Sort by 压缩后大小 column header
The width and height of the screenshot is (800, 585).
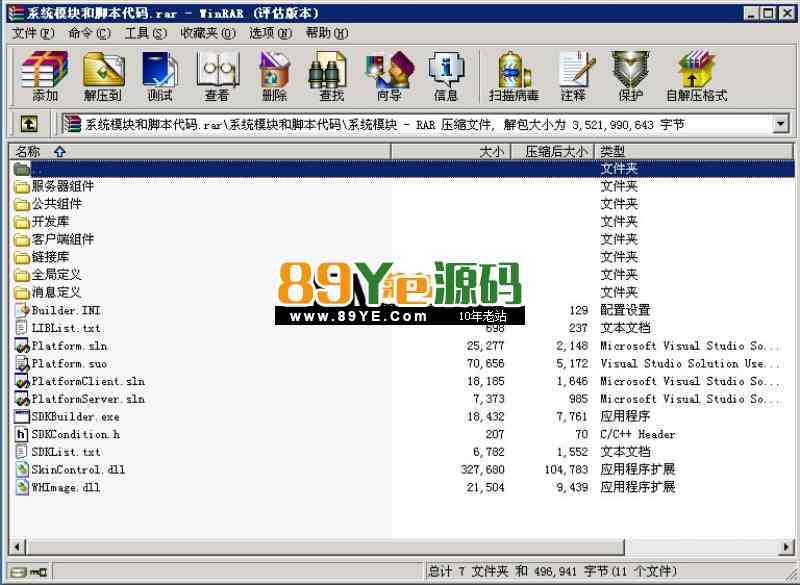click(x=553, y=151)
